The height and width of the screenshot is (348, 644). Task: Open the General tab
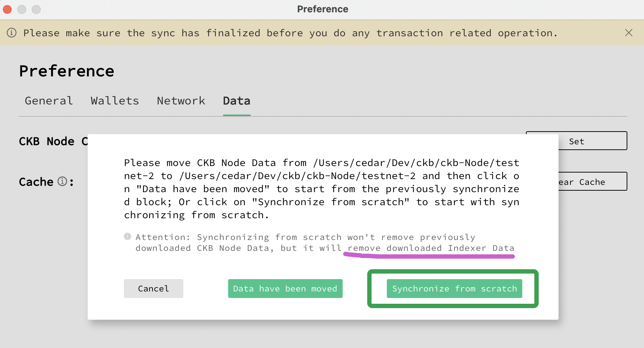coord(49,100)
